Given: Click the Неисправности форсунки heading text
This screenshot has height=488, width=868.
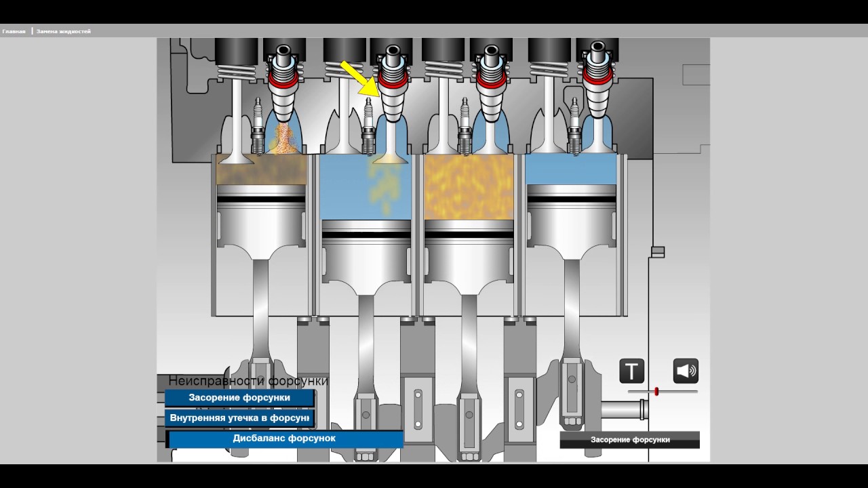Looking at the screenshot, I should (x=248, y=381).
